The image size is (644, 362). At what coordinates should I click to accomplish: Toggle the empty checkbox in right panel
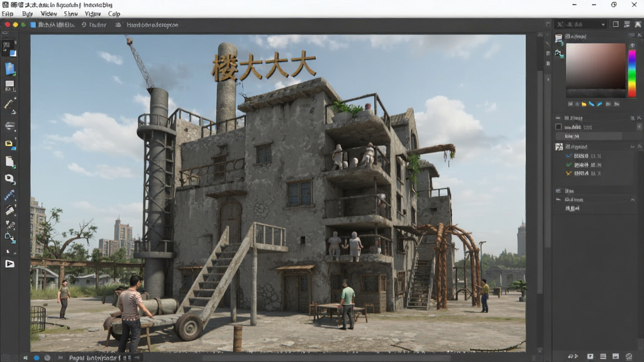[558, 127]
